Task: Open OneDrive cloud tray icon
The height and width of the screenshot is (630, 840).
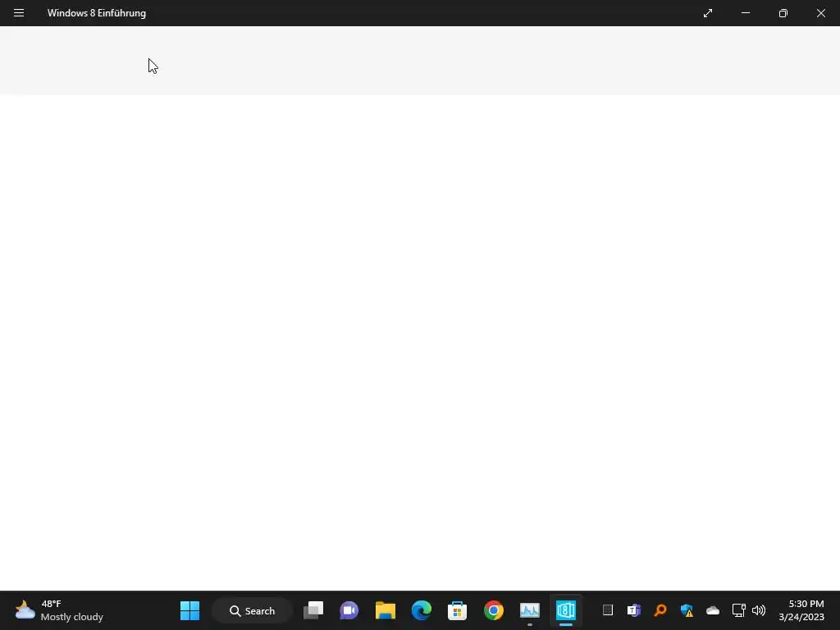Action: 713,610
